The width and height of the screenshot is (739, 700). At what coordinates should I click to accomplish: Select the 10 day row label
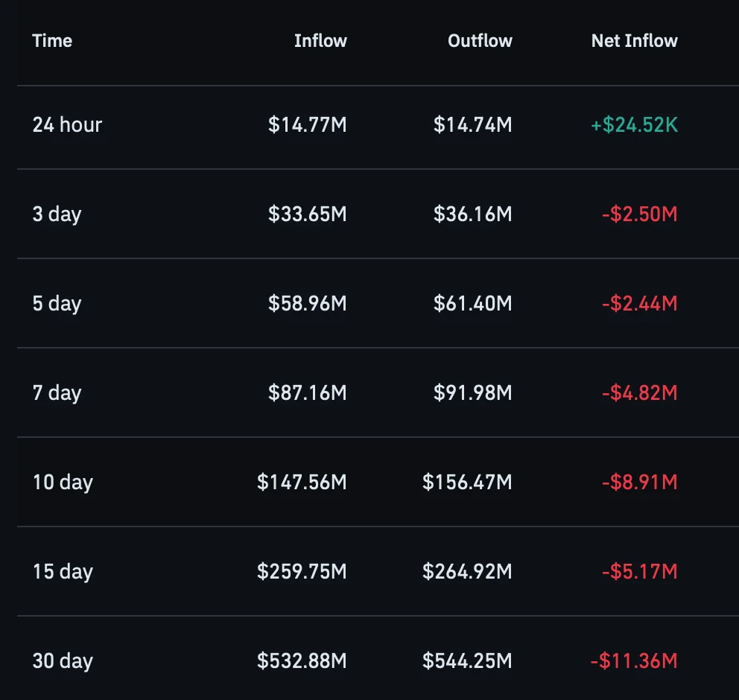tap(63, 483)
